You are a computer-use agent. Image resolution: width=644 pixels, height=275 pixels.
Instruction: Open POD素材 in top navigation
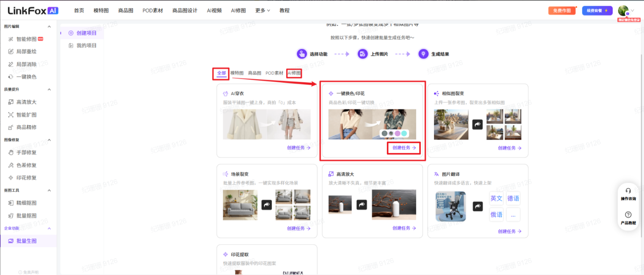(x=152, y=11)
